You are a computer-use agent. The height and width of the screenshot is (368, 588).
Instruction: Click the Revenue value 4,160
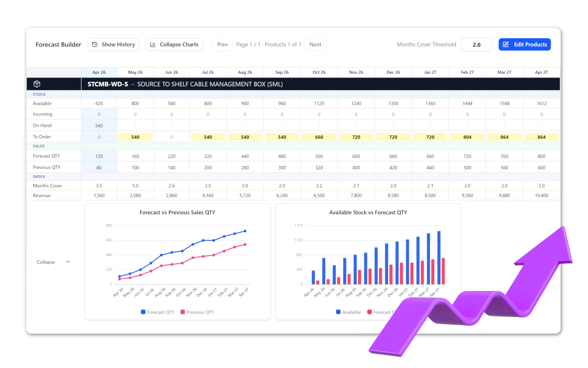(x=208, y=195)
